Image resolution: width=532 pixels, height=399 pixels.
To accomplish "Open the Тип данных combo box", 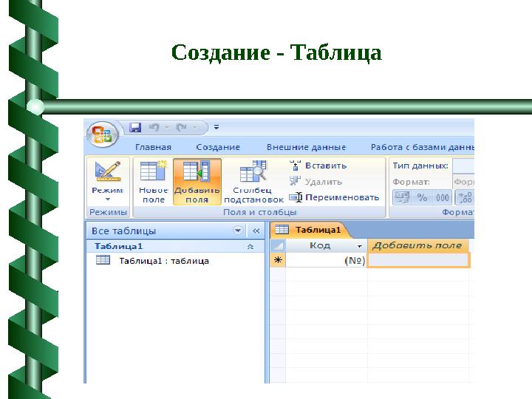I will coord(463,166).
